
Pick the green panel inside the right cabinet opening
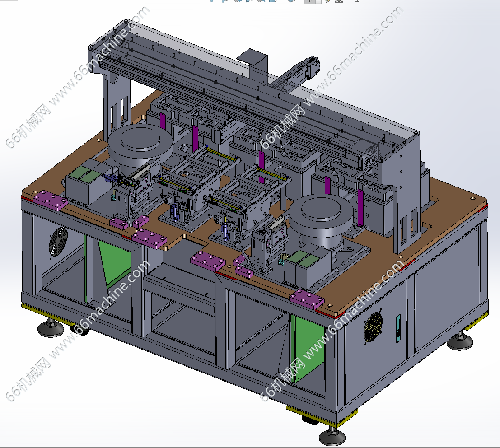click(309, 348)
